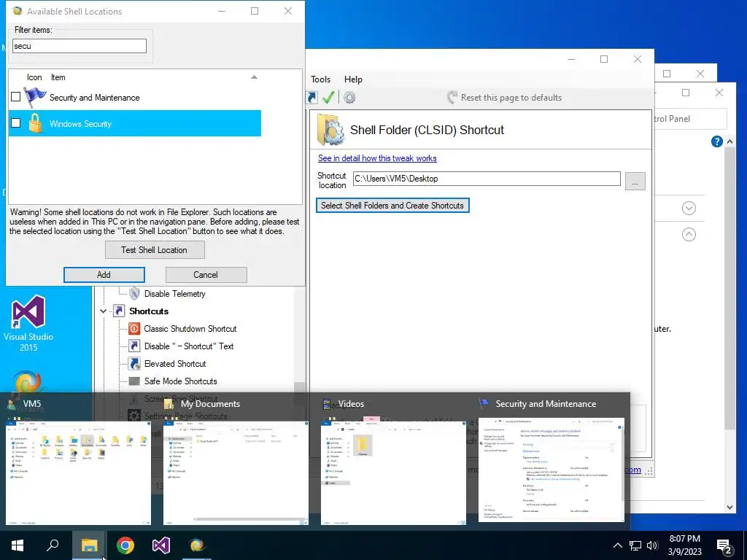Click the browse '...' button
Image resolution: width=747 pixels, height=560 pixels.
click(635, 182)
